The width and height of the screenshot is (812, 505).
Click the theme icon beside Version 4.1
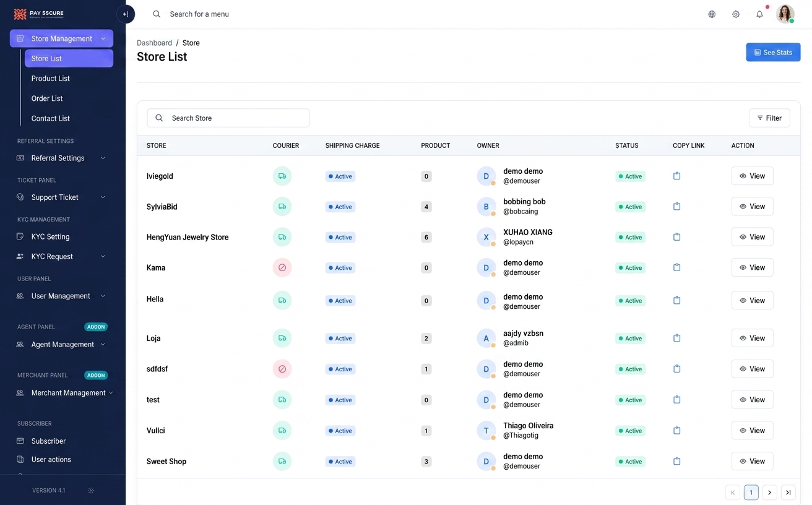pos(91,490)
